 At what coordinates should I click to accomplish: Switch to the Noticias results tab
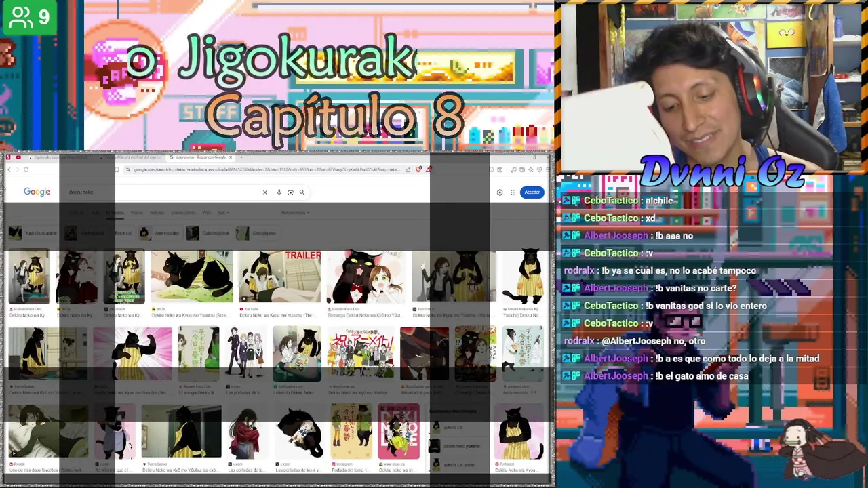pyautogui.click(x=157, y=213)
